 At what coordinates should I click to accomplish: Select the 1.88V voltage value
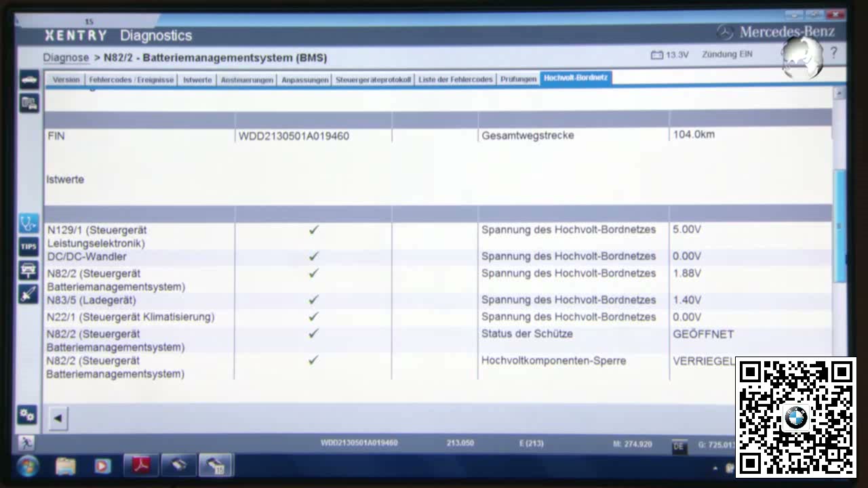tap(687, 274)
